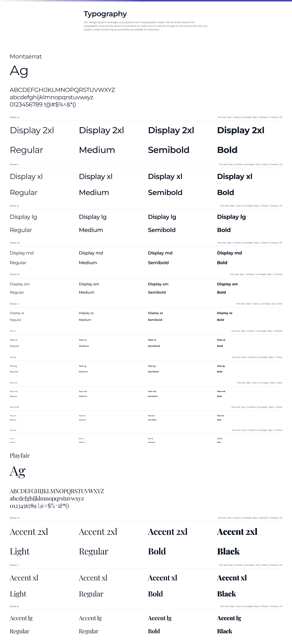This screenshot has height=644, width=292.
Task: Select the Display sm Regular sample
Action: (x=19, y=288)
